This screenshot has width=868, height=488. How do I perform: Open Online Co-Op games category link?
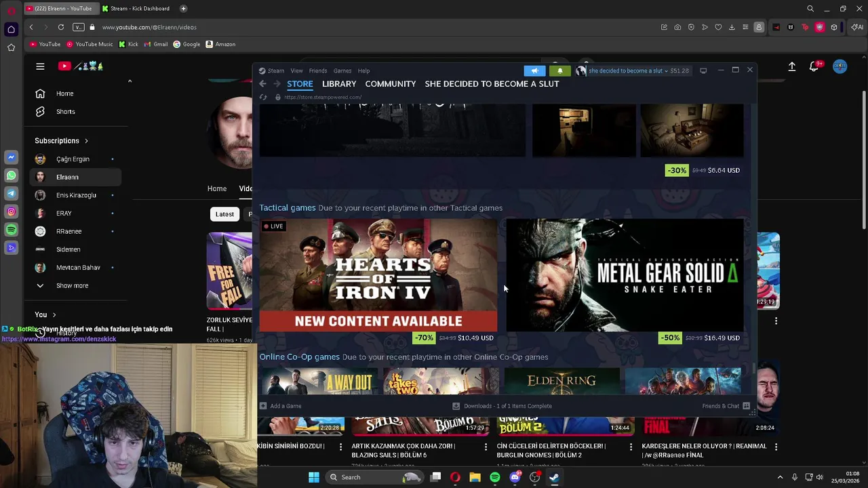(300, 357)
